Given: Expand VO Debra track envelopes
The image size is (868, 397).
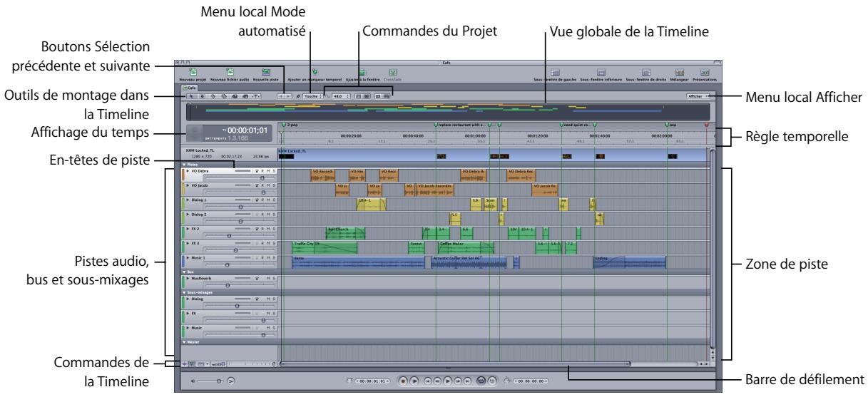Looking at the screenshot, I should click(188, 172).
